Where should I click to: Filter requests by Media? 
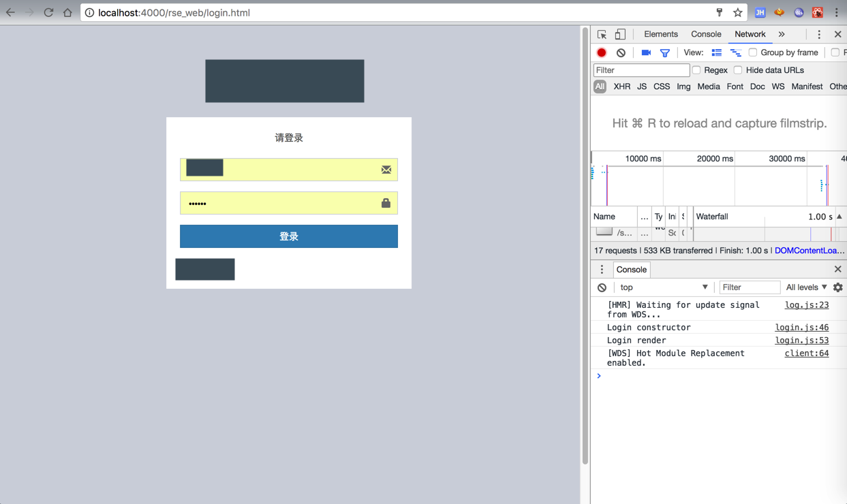click(x=709, y=86)
